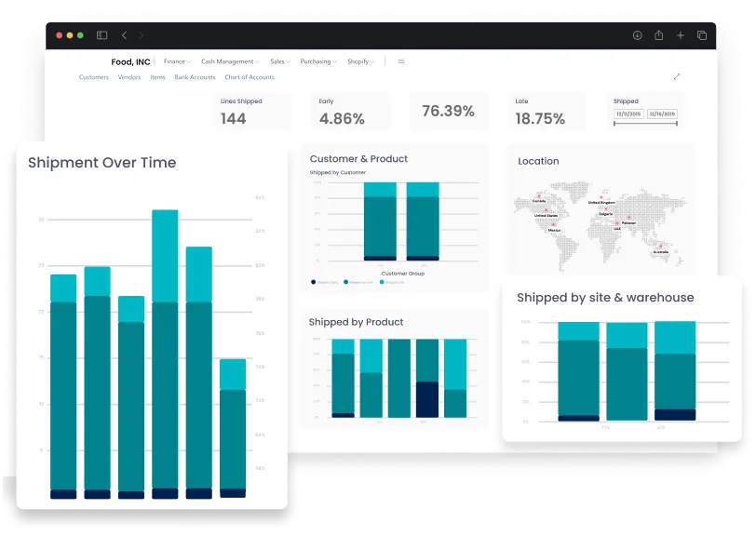The height and width of the screenshot is (536, 756).
Task: Expand the Shopify dropdown menu
Action: 358,61
